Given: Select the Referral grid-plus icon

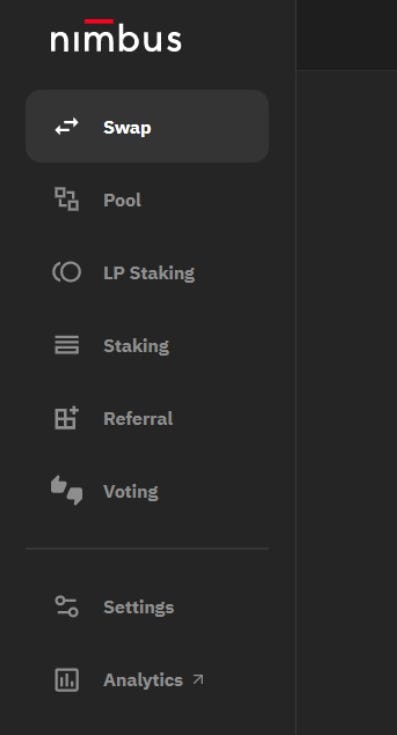Looking at the screenshot, I should pos(67,418).
